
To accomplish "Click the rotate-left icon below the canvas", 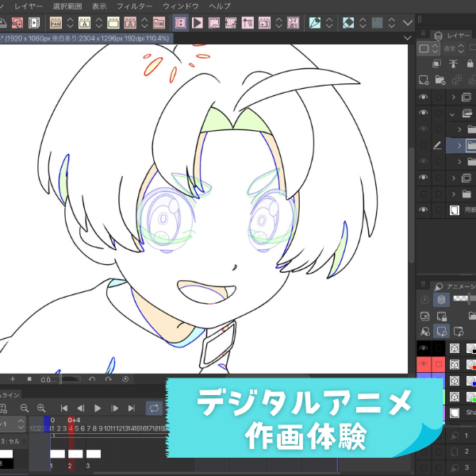I will 92,379.
